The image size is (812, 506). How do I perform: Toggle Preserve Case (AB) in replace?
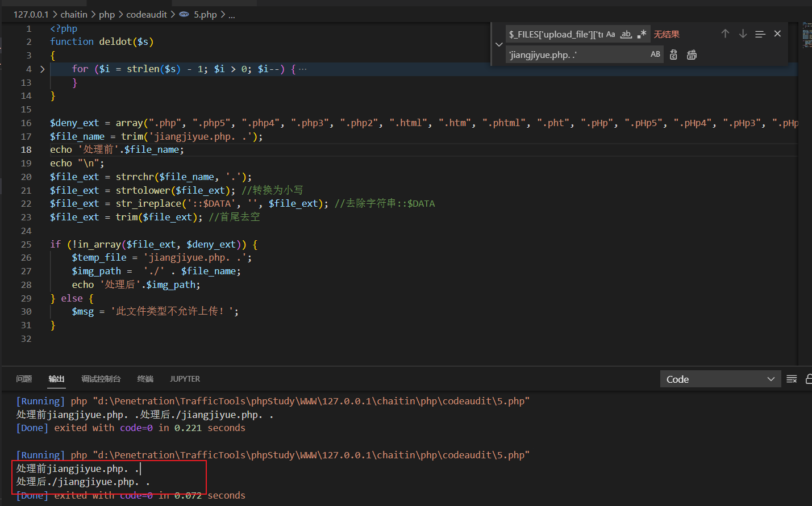coord(655,55)
